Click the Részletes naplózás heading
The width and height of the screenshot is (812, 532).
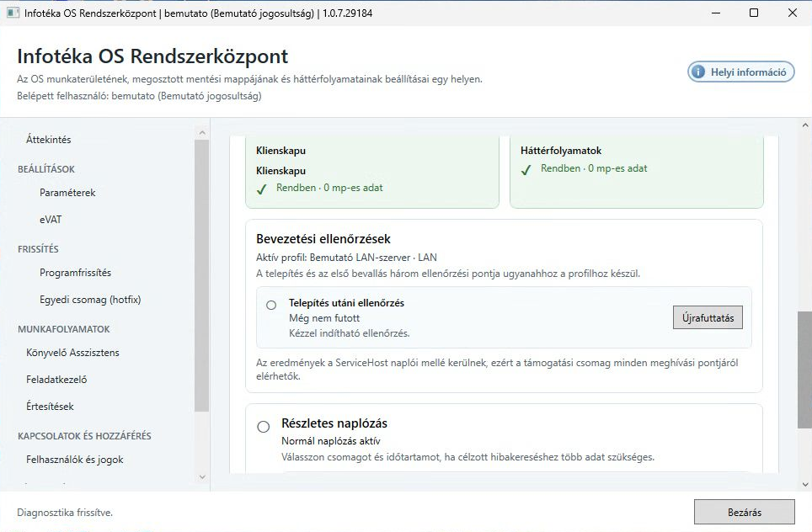(x=334, y=423)
